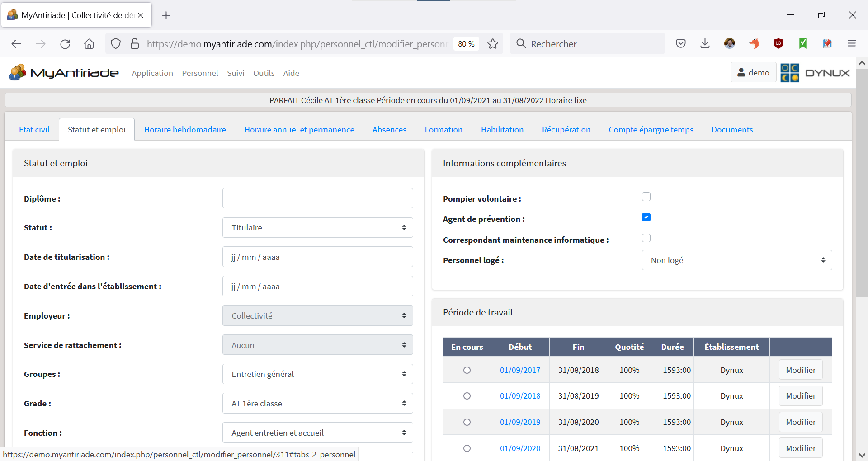The image size is (868, 461).
Task: Check the Pompier volontaire checkbox
Action: [x=646, y=197]
